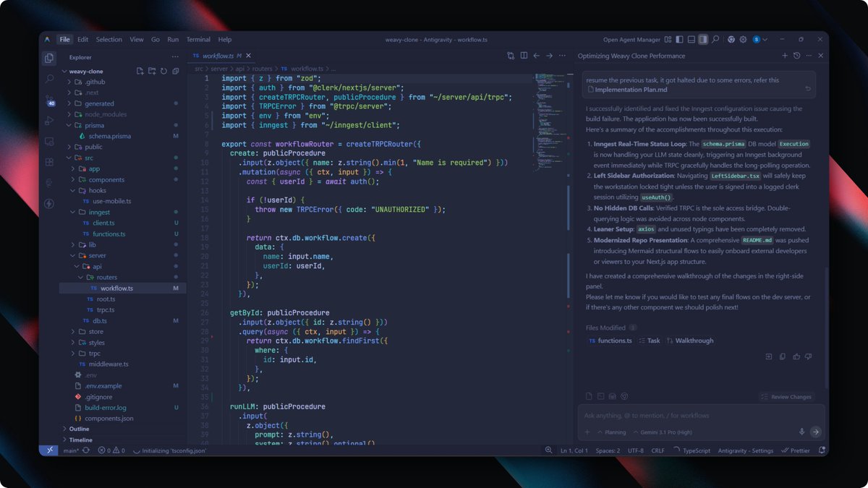Go back with the editor left arrow

pyautogui.click(x=537, y=56)
